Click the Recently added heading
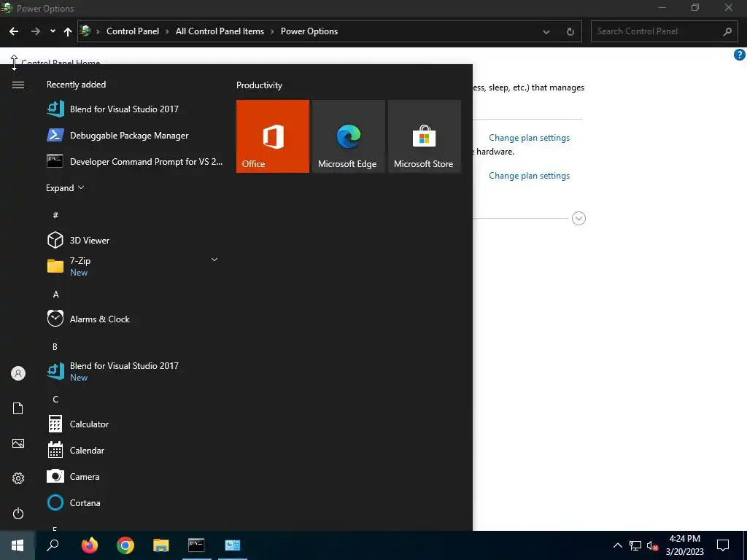 coord(76,85)
